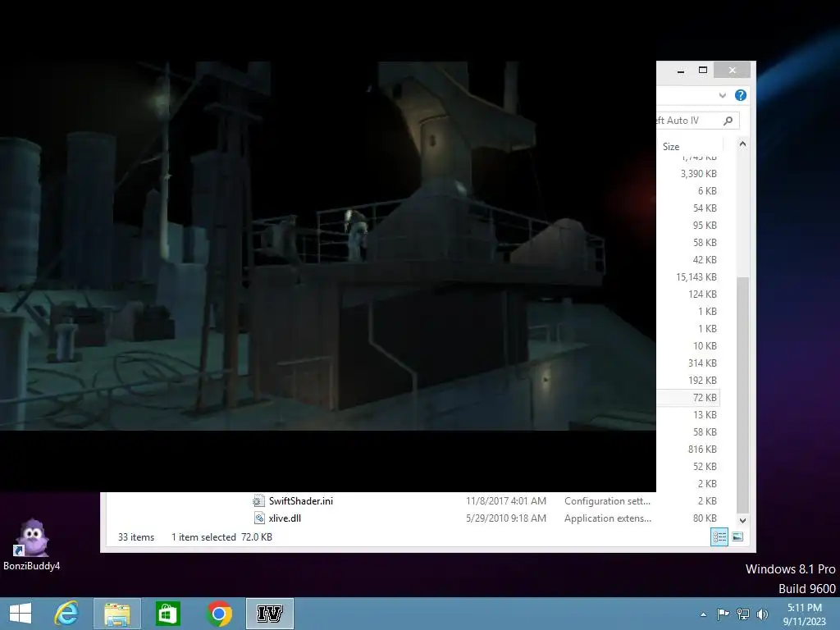Image resolution: width=840 pixels, height=630 pixels.
Task: Expand the Explorer ribbon chevron
Action: pos(722,95)
